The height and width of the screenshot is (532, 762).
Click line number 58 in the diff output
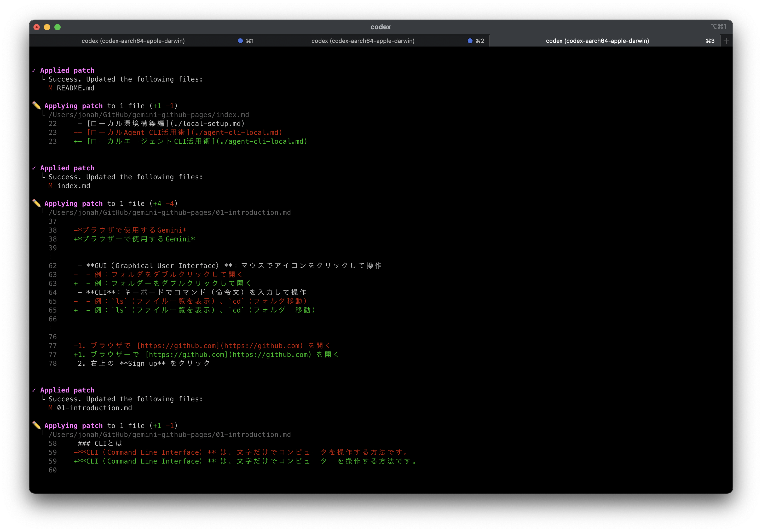click(x=53, y=443)
